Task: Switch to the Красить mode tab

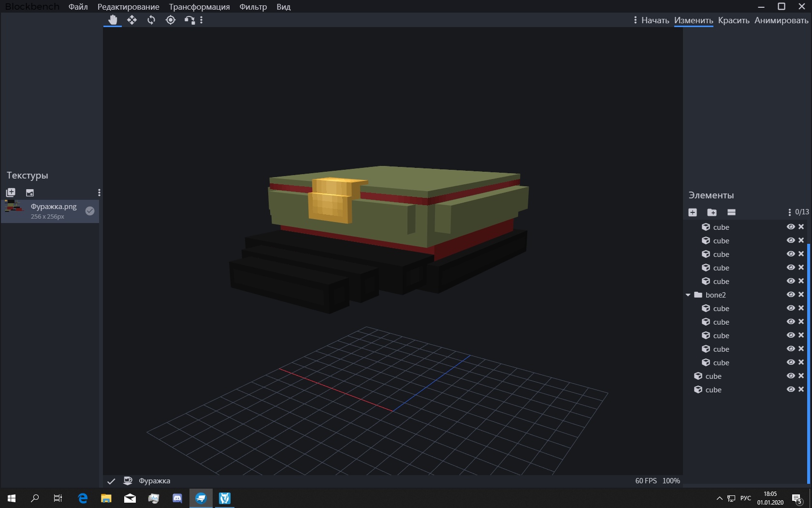Action: click(733, 20)
